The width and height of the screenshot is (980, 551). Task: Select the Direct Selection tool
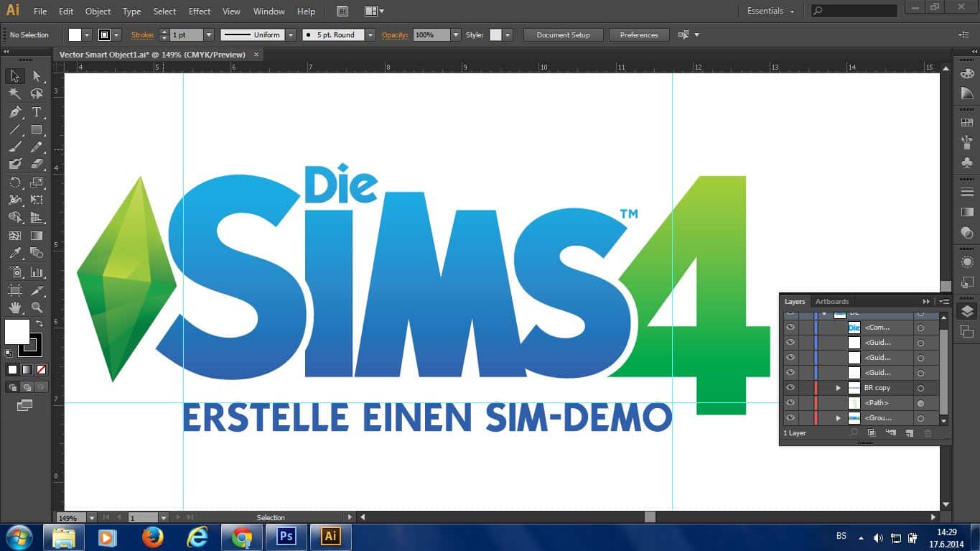(37, 76)
